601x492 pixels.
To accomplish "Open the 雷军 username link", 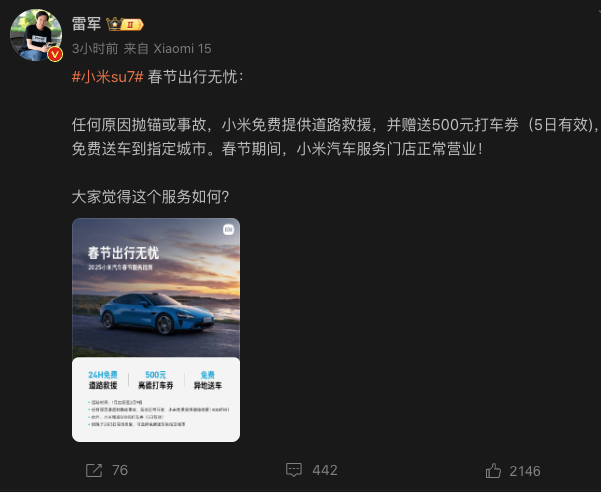I will [86, 24].
